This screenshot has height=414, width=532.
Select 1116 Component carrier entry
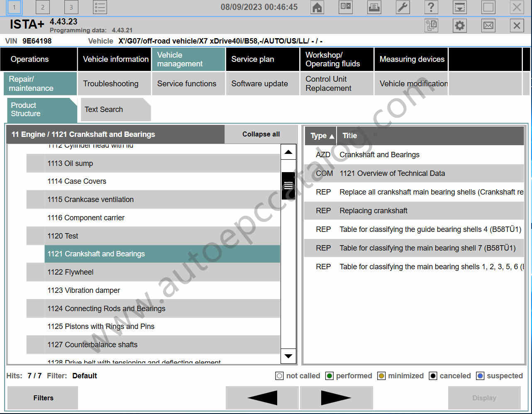pyautogui.click(x=153, y=218)
